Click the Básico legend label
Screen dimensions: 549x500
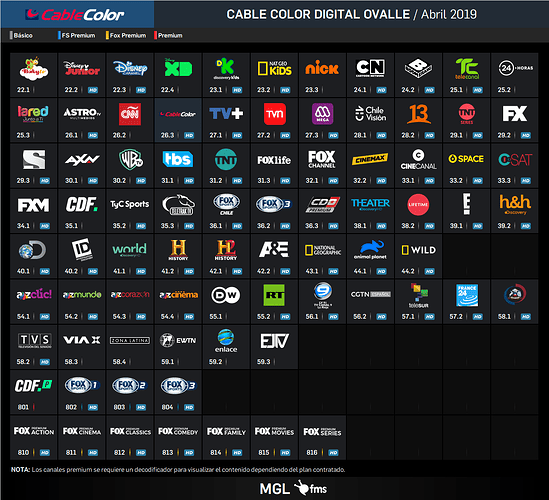click(x=23, y=35)
